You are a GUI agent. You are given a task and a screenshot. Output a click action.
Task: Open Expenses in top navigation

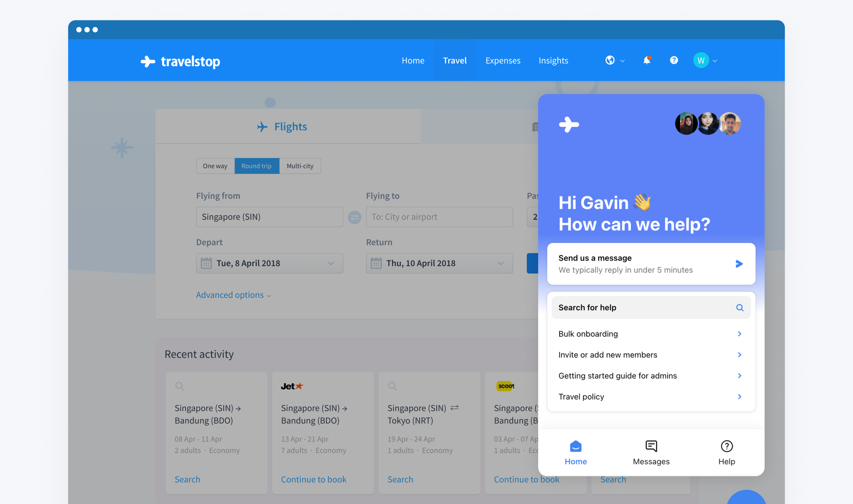[503, 61]
